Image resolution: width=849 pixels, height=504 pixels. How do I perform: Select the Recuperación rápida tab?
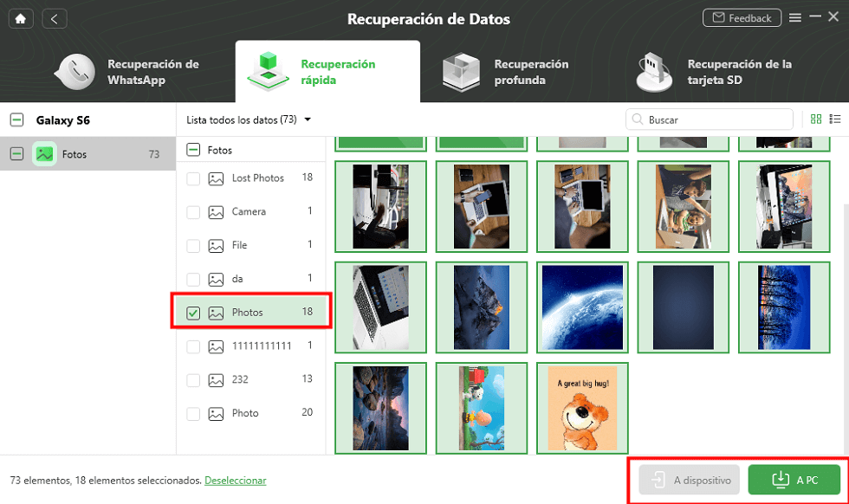(327, 72)
